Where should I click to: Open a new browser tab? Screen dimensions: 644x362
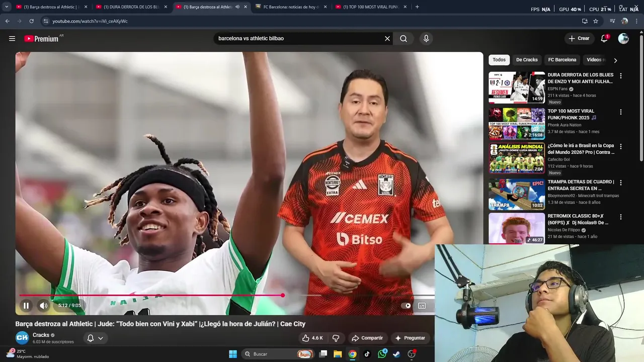417,7
